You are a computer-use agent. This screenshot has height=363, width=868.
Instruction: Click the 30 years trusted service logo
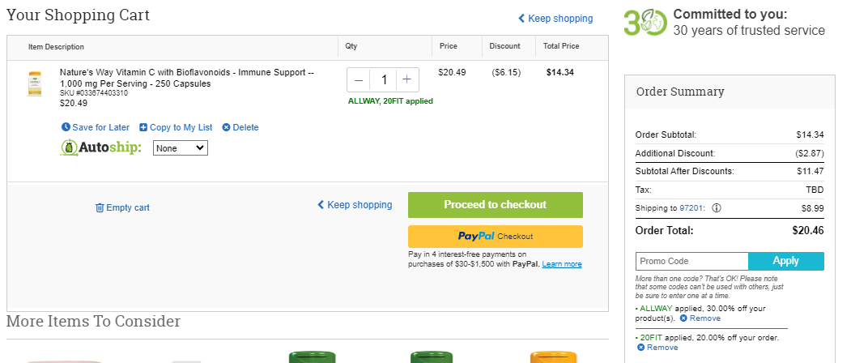point(645,23)
